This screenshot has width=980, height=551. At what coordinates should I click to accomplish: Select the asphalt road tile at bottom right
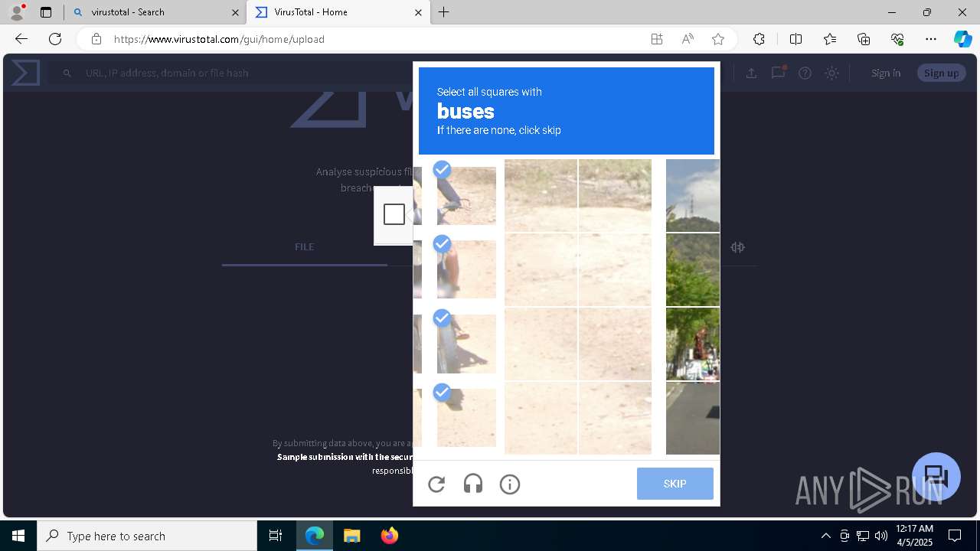[693, 419]
